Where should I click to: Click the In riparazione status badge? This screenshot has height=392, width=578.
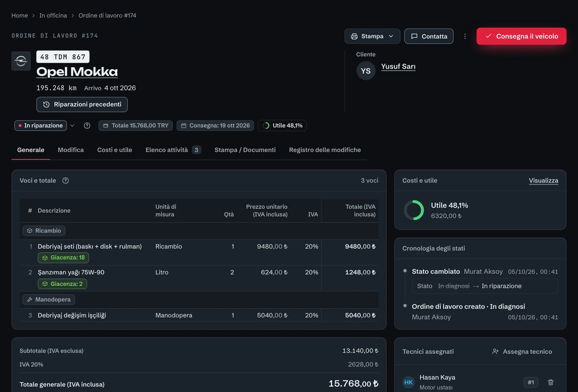click(41, 126)
